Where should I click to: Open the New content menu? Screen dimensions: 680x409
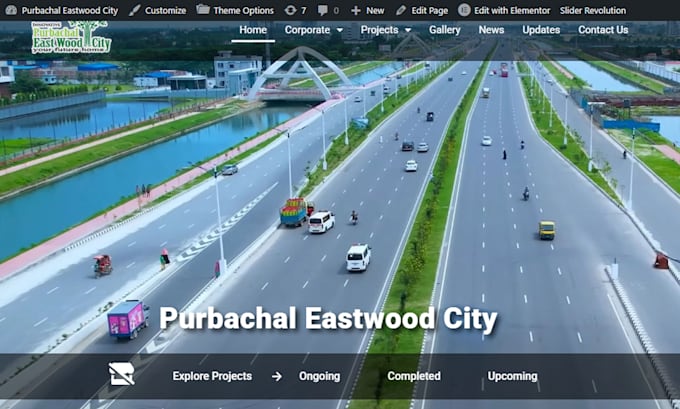(375, 10)
